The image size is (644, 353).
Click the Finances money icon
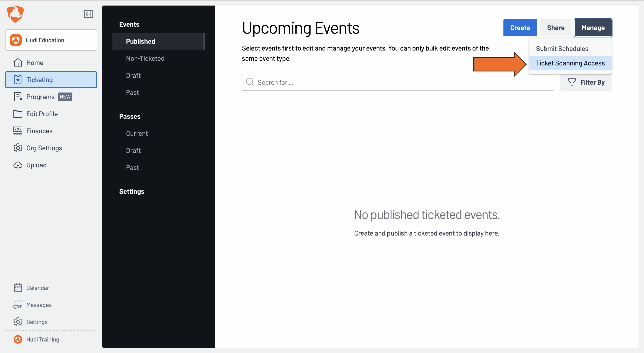pos(18,131)
